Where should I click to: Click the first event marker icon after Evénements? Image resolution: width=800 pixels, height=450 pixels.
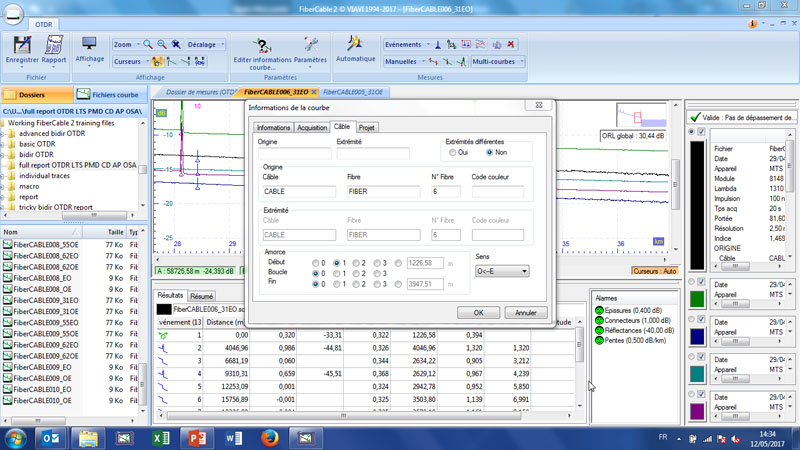tap(438, 44)
